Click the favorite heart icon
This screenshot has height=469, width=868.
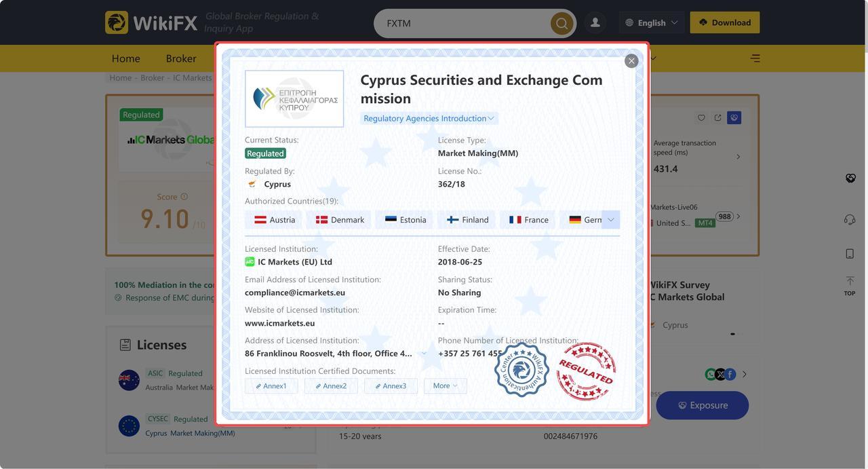pyautogui.click(x=701, y=117)
